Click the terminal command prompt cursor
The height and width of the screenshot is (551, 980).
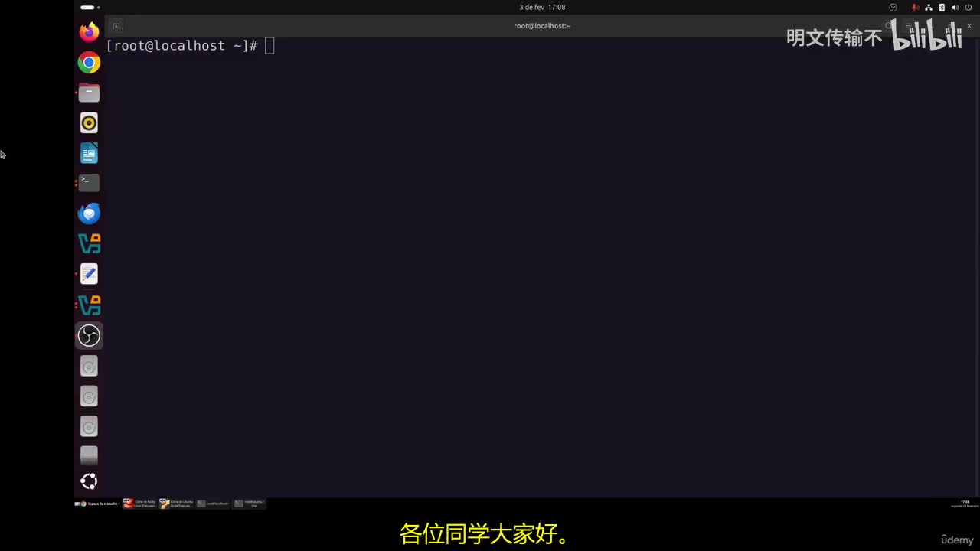269,46
